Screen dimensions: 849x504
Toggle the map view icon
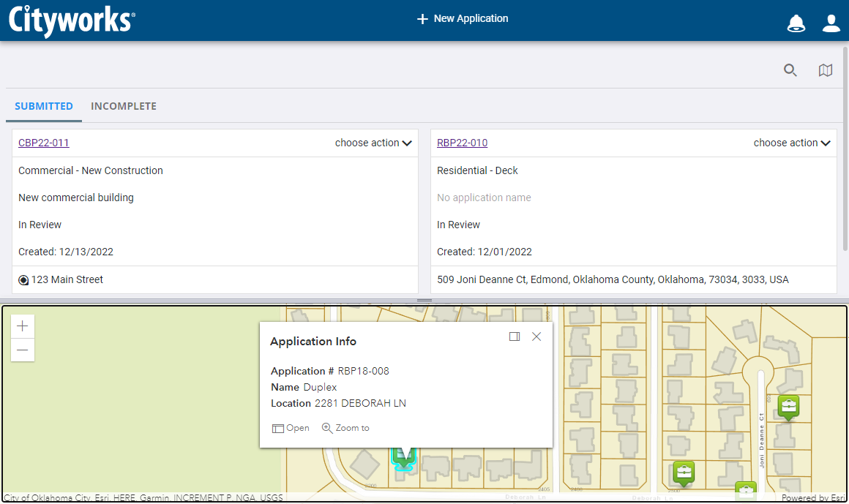point(825,70)
